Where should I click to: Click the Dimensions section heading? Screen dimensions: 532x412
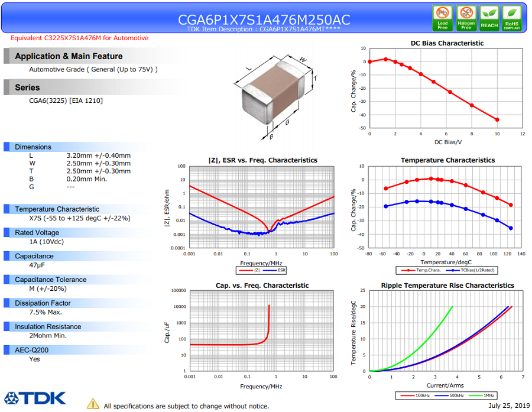(x=33, y=147)
